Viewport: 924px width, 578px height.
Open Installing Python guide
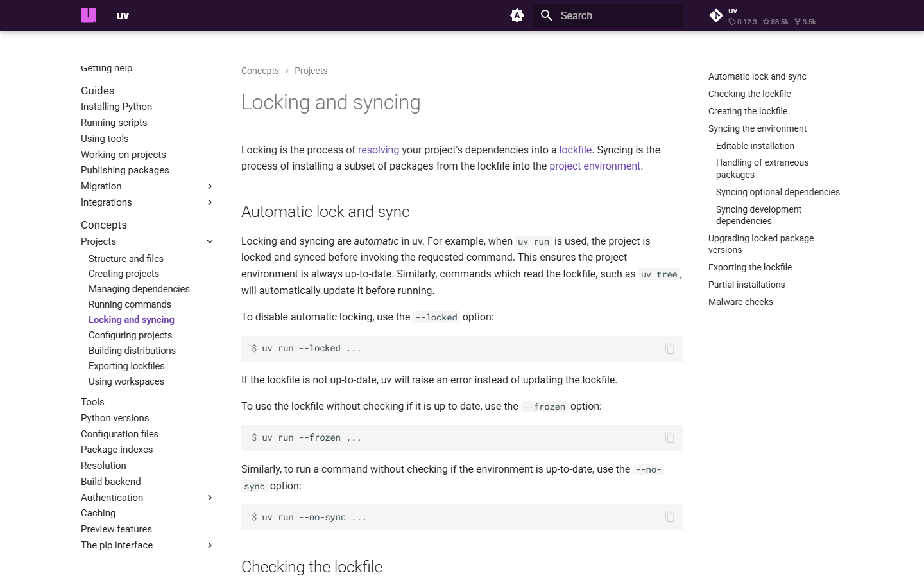116,107
